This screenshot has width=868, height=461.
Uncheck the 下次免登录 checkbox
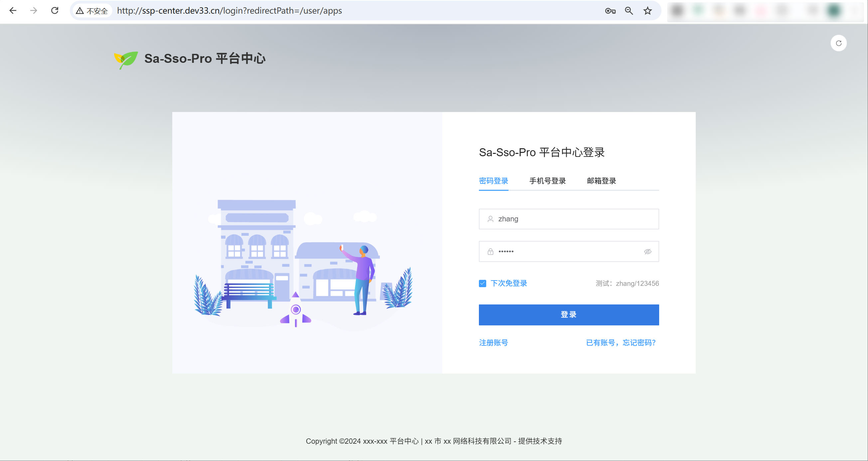coord(483,284)
